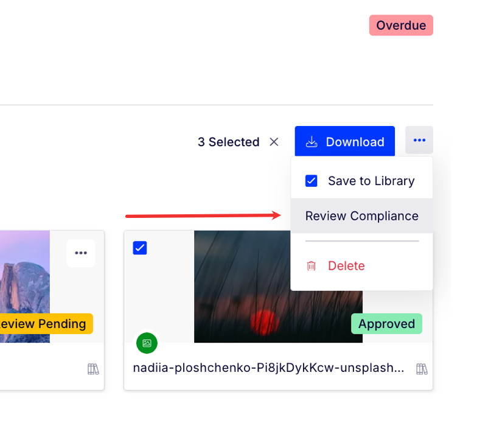The image size is (477, 448).
Task: Click the library icon on the mountain card
Action: (x=93, y=369)
